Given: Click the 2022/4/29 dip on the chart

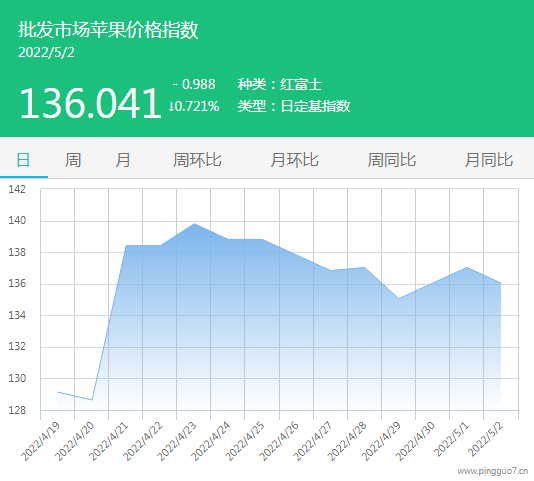Looking at the screenshot, I should pos(398,298).
